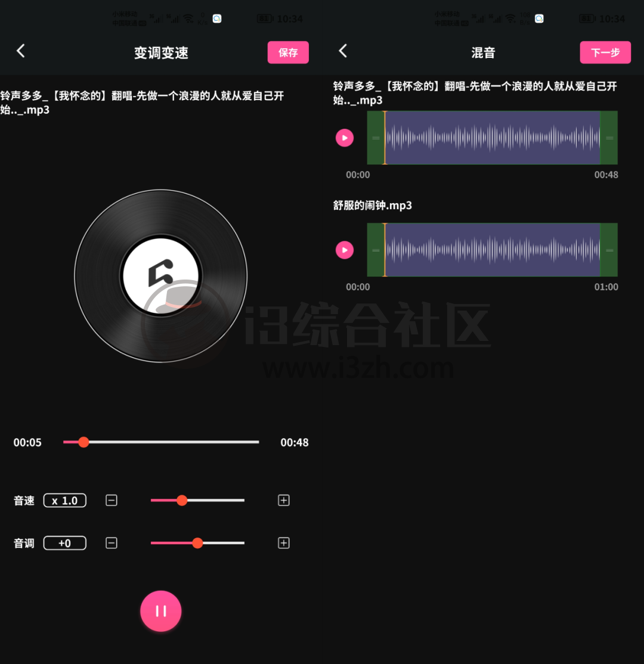
Task: Click the playback progress slider handle
Action: (83, 442)
